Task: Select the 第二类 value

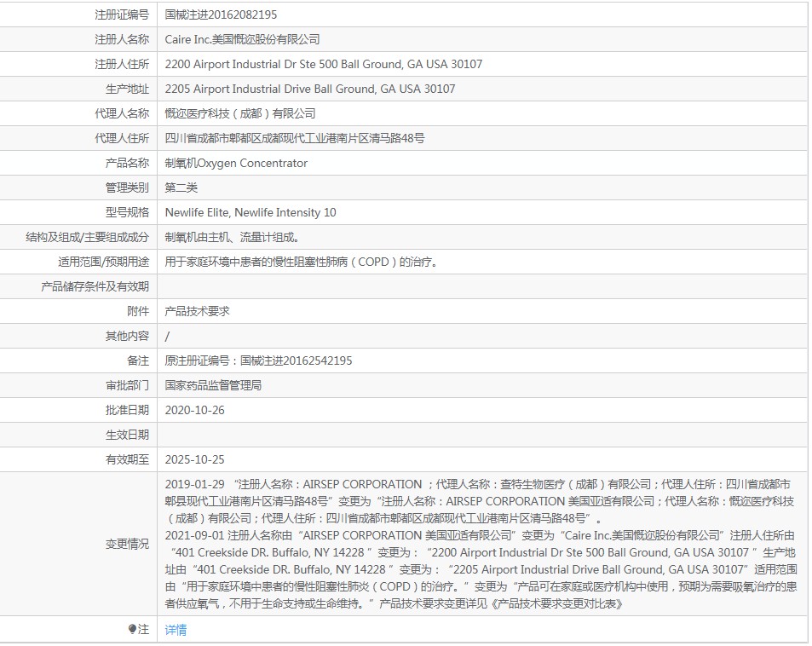Action: (x=181, y=187)
